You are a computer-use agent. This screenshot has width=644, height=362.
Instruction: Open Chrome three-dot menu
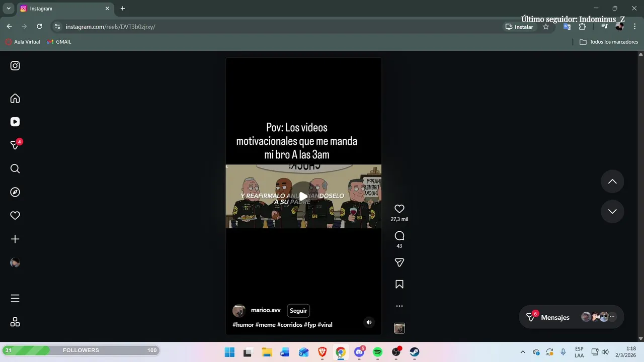(x=634, y=27)
